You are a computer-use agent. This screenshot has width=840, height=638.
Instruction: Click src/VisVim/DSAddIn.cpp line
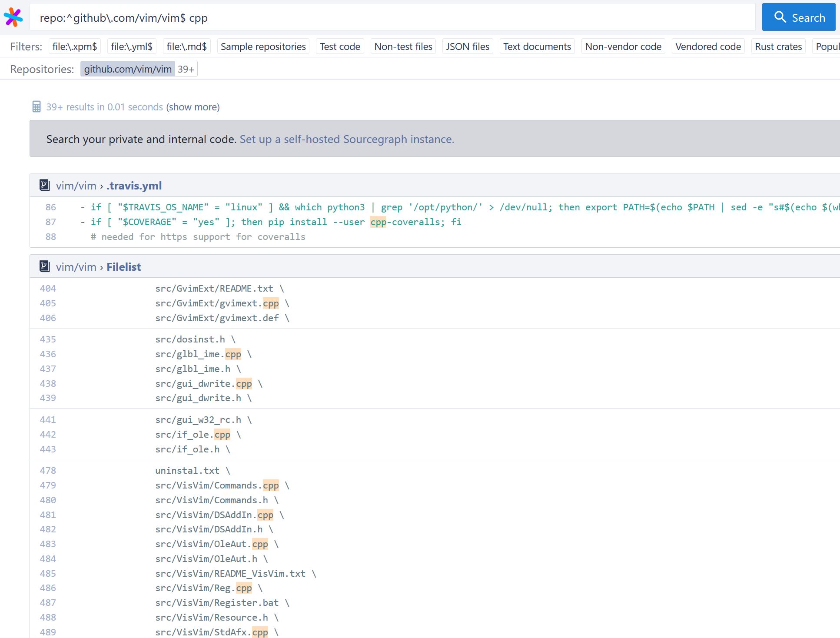435,515
